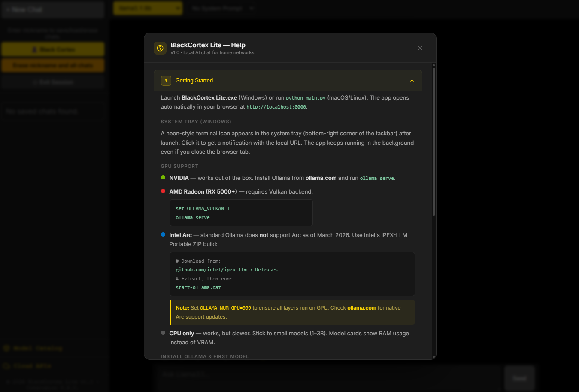579x392 pixels.
Task: Click the 'start-ollama.bat' code line
Action: coord(198,287)
